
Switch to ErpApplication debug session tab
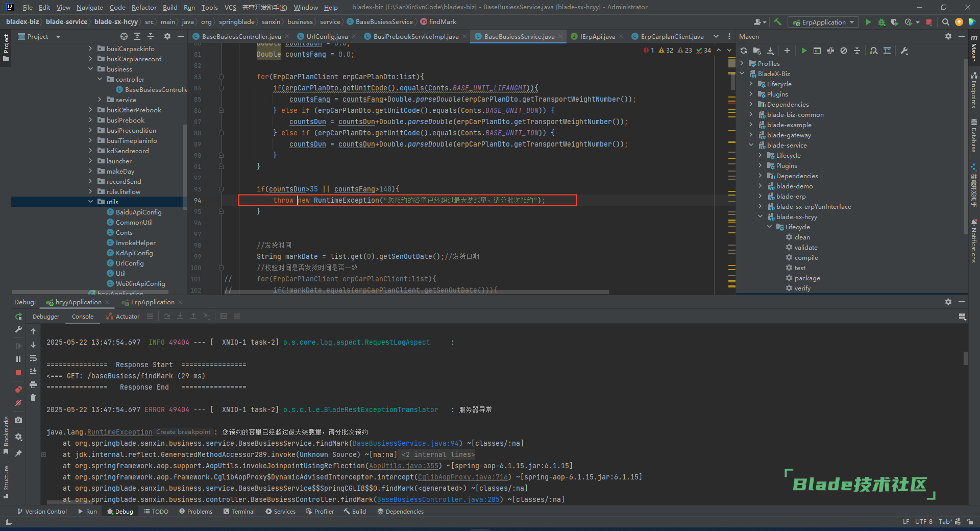[x=153, y=302]
